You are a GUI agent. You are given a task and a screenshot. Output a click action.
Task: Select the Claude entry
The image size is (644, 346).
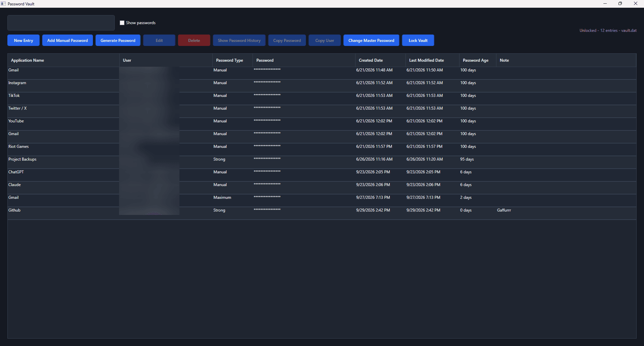pos(322,188)
